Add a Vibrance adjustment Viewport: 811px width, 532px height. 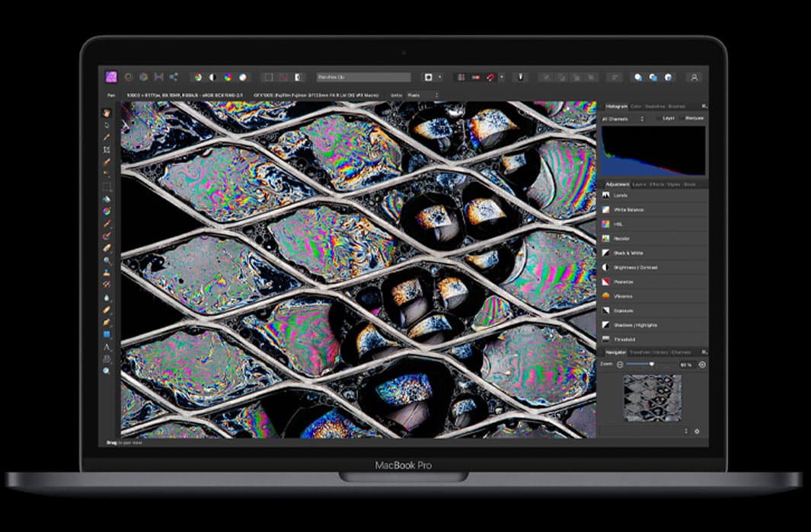coord(623,296)
